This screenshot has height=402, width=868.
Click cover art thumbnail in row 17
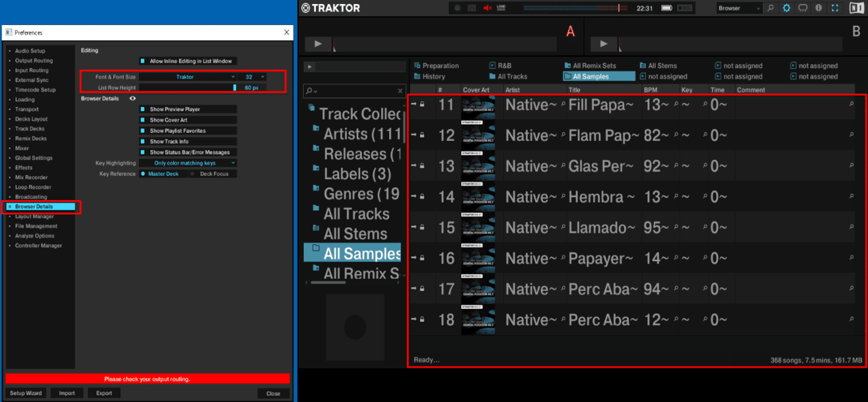tap(478, 289)
